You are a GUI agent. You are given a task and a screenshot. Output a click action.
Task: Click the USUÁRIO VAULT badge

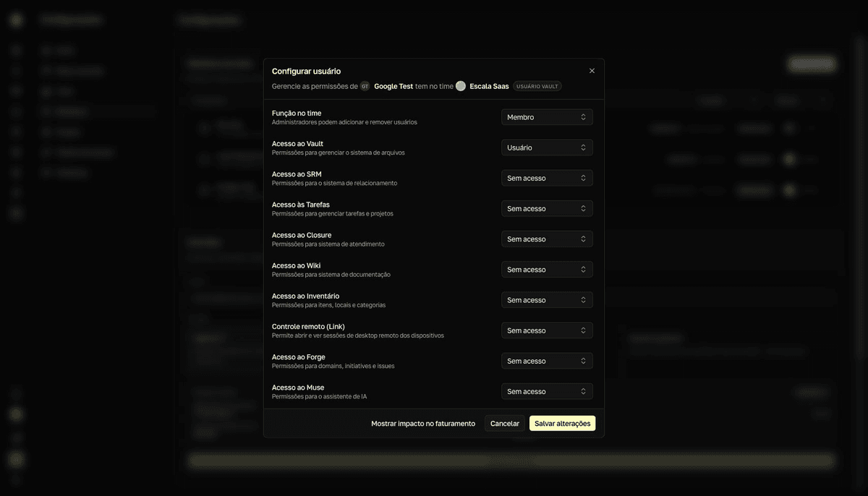537,86
